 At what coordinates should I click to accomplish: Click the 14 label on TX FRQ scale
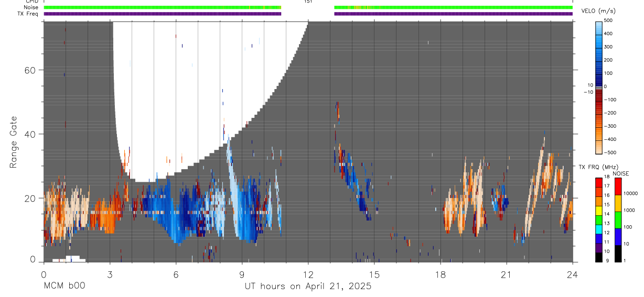tap(607, 214)
